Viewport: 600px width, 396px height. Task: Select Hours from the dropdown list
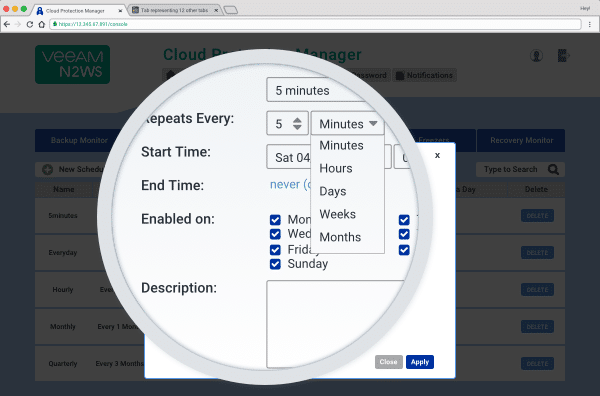click(x=336, y=168)
